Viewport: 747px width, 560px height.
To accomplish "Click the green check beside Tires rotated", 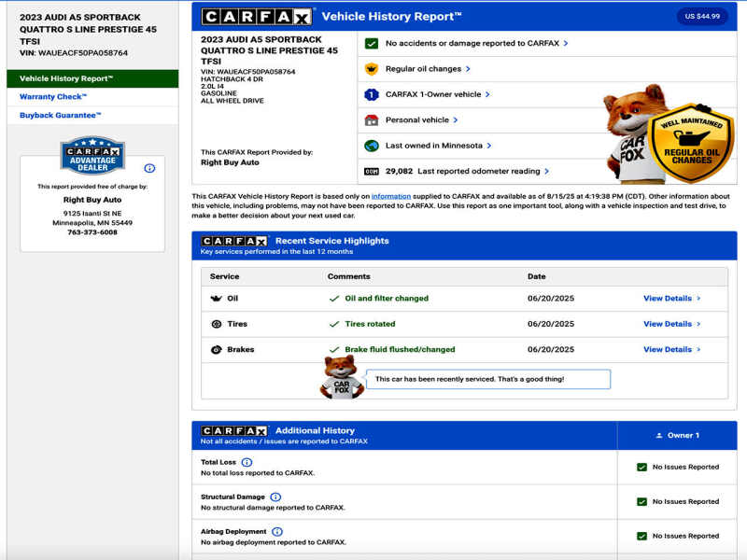I will [x=334, y=324].
